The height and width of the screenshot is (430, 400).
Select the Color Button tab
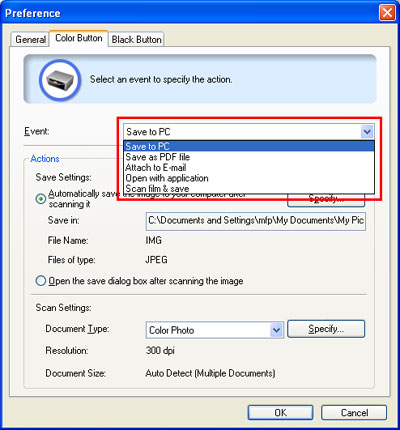click(x=79, y=38)
